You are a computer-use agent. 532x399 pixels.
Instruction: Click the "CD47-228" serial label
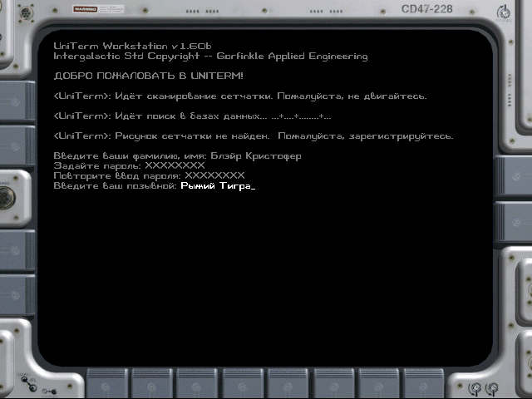(x=426, y=9)
